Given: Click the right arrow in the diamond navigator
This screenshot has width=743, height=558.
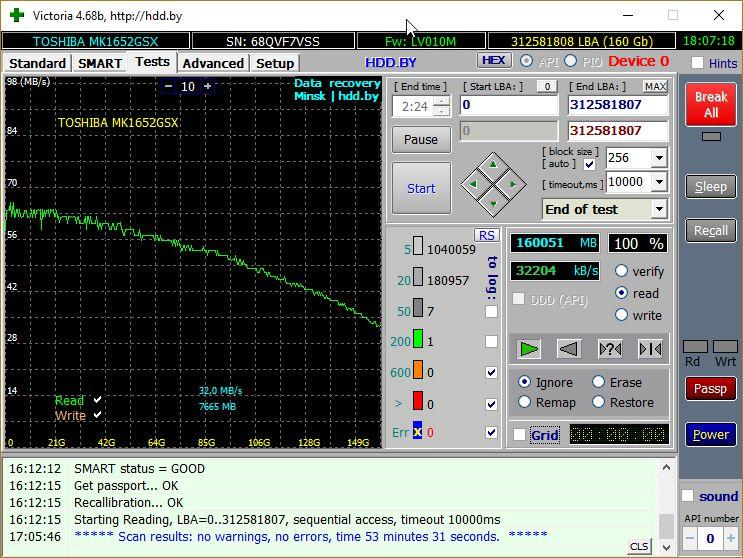Looking at the screenshot, I should 513,184.
